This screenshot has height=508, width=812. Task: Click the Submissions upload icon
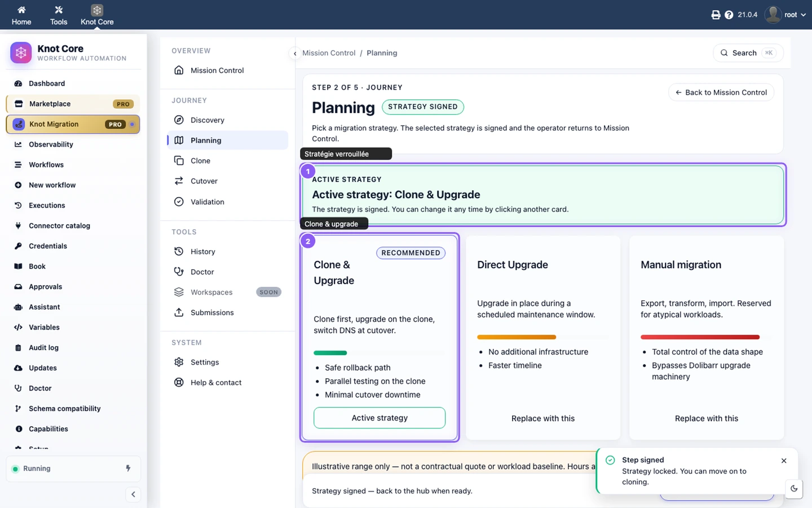click(179, 312)
